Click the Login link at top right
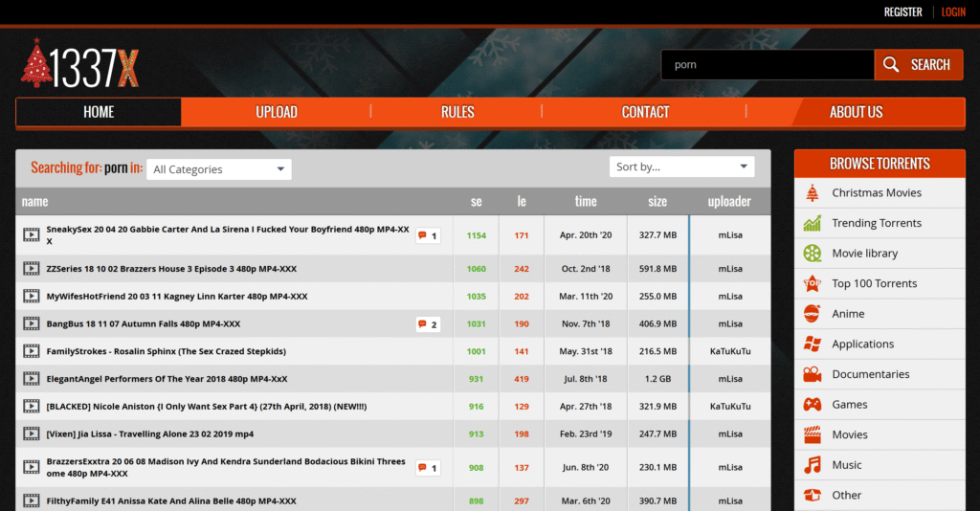 (953, 12)
